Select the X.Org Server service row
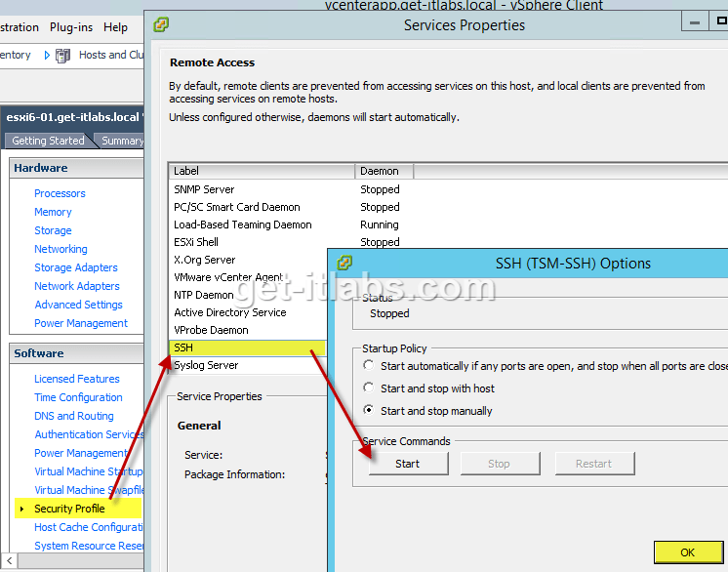Image resolution: width=728 pixels, height=572 pixels. click(249, 260)
